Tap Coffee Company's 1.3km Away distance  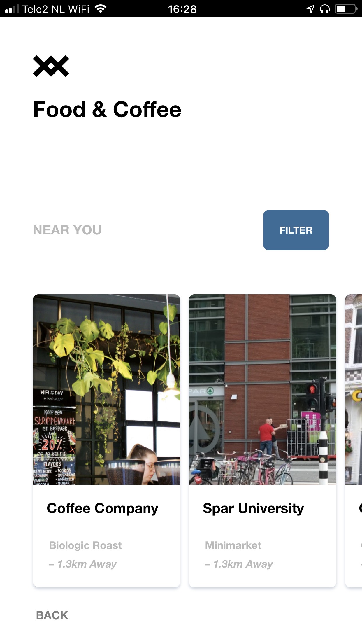point(82,564)
